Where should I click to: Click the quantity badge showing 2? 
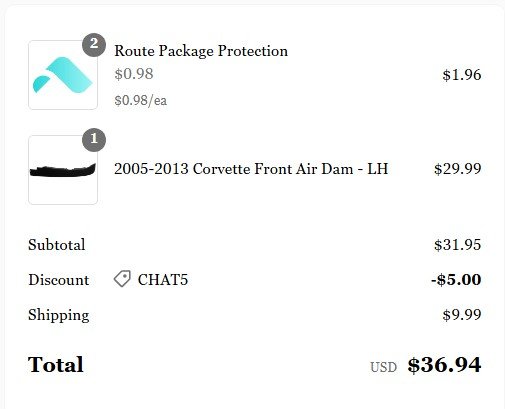click(x=94, y=45)
